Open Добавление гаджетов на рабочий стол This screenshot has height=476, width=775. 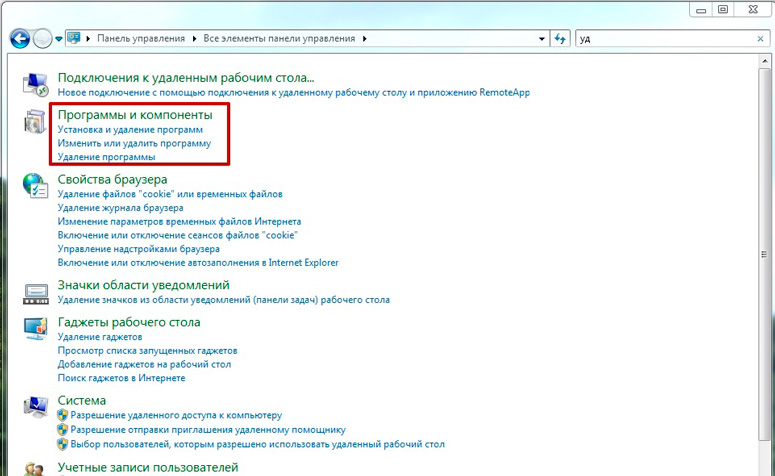tap(144, 364)
